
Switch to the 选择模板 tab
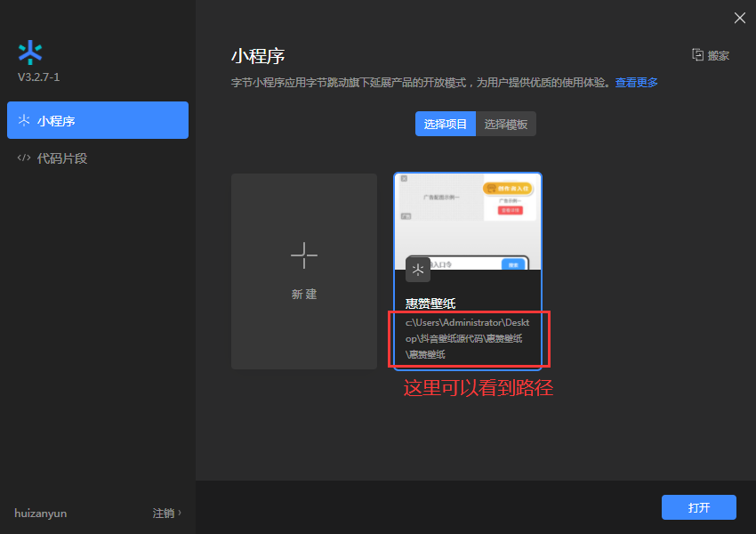pos(506,124)
